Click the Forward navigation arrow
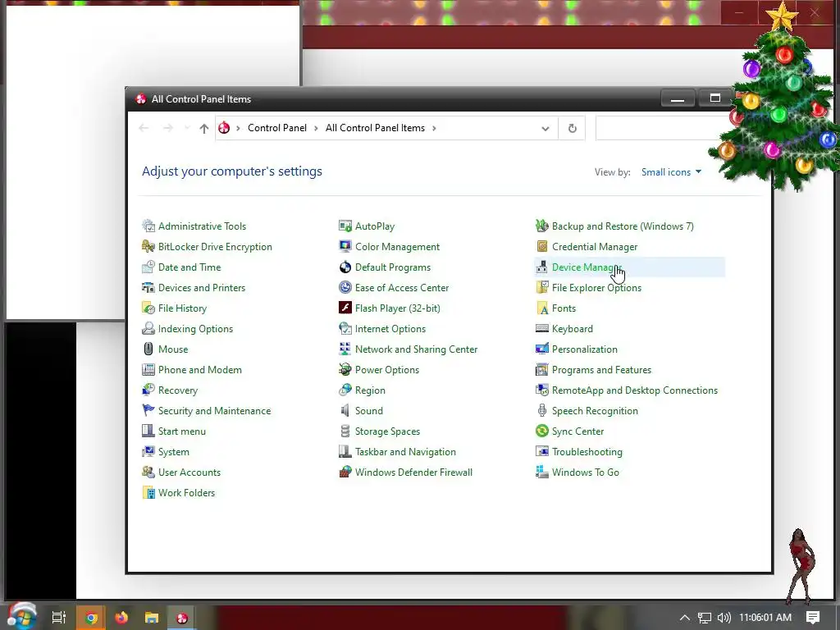 167,128
